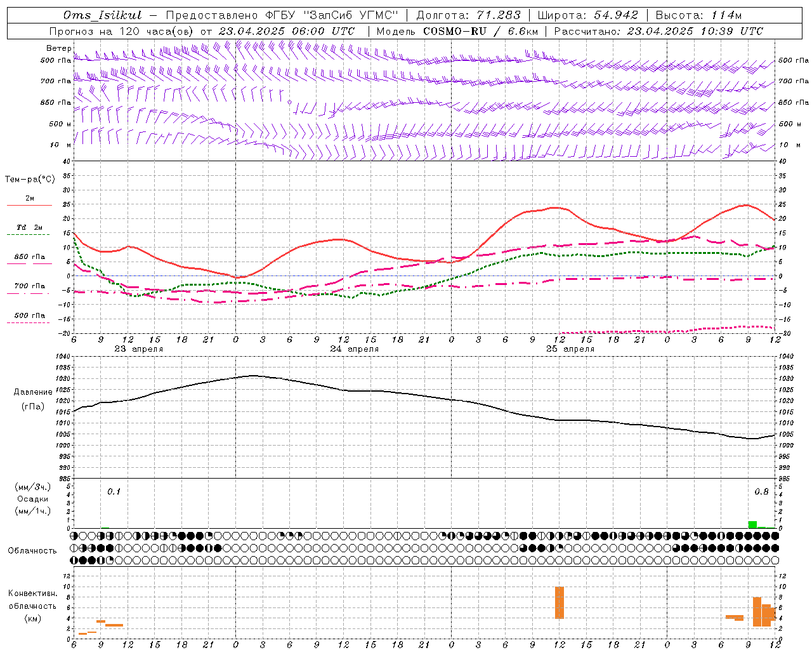Click the station name Oms_Isilkul in header
Image resolution: width=812 pixels, height=650 pixels.
coord(103,15)
